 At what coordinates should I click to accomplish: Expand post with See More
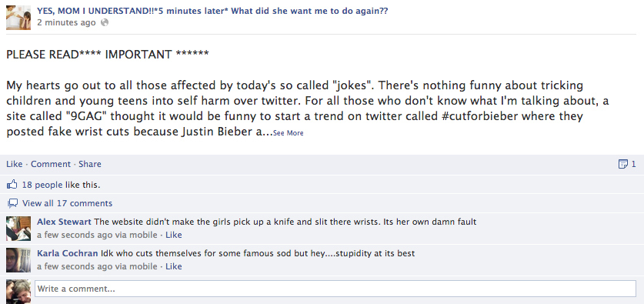coord(288,133)
